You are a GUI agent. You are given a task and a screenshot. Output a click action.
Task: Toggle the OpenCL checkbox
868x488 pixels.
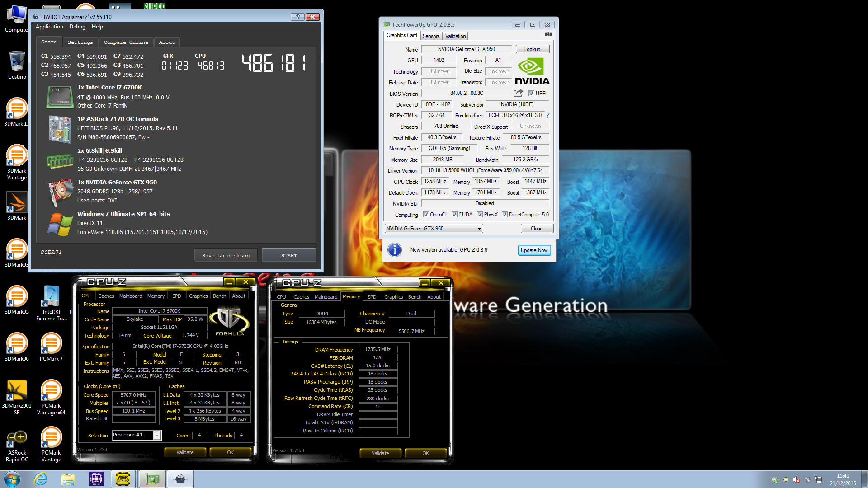click(x=425, y=215)
